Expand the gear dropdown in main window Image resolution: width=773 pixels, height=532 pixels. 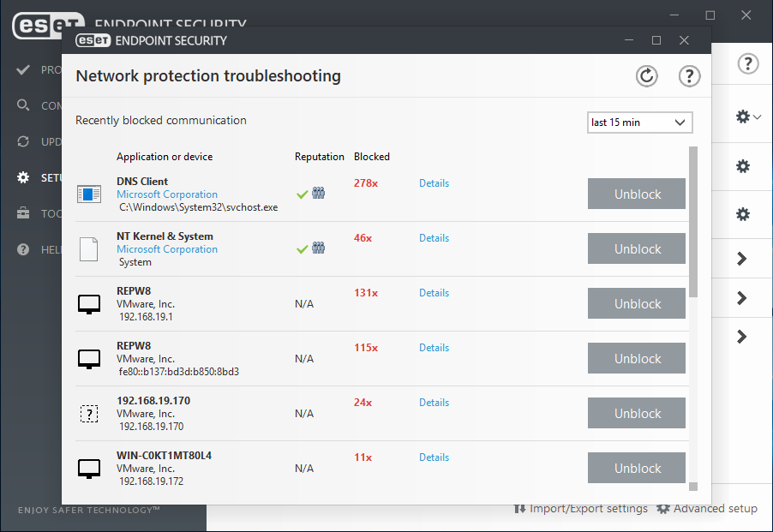pos(747,117)
